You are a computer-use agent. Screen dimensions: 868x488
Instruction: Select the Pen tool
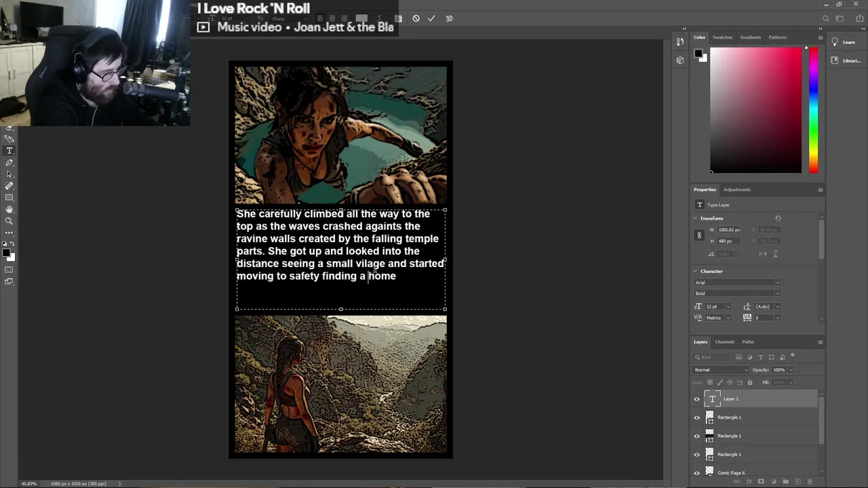(9, 163)
